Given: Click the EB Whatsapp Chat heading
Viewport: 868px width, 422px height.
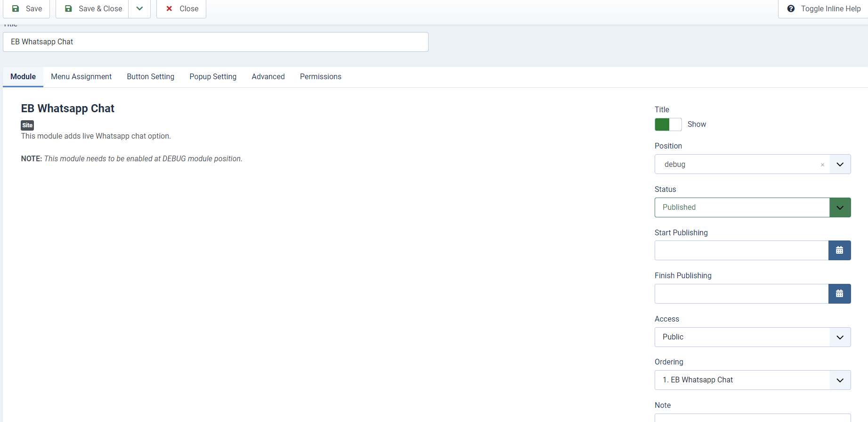Looking at the screenshot, I should (68, 108).
